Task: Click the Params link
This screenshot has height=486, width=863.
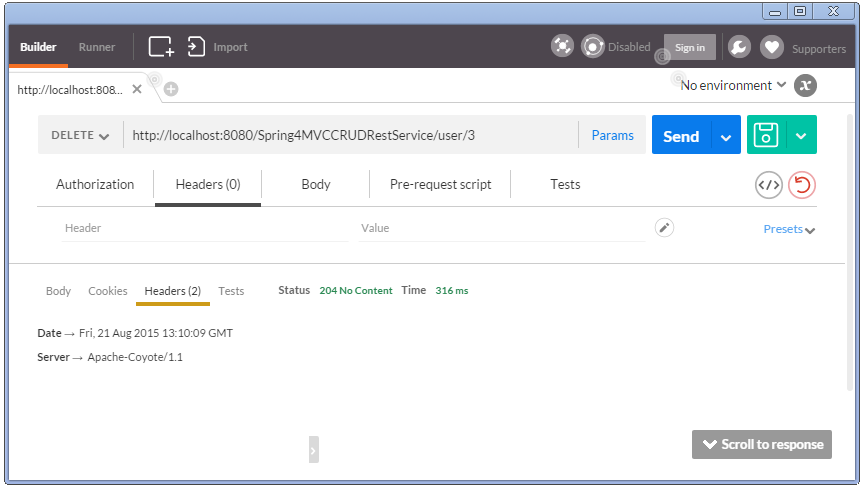Action: [613, 135]
